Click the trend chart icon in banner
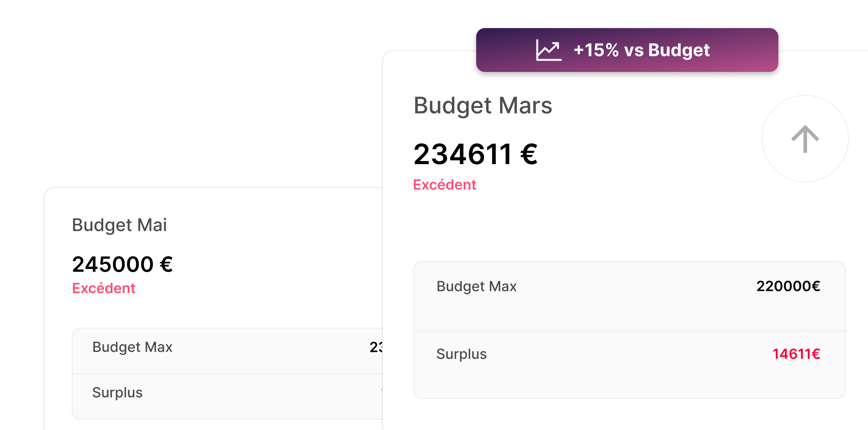The height and width of the screenshot is (430, 868). point(549,50)
